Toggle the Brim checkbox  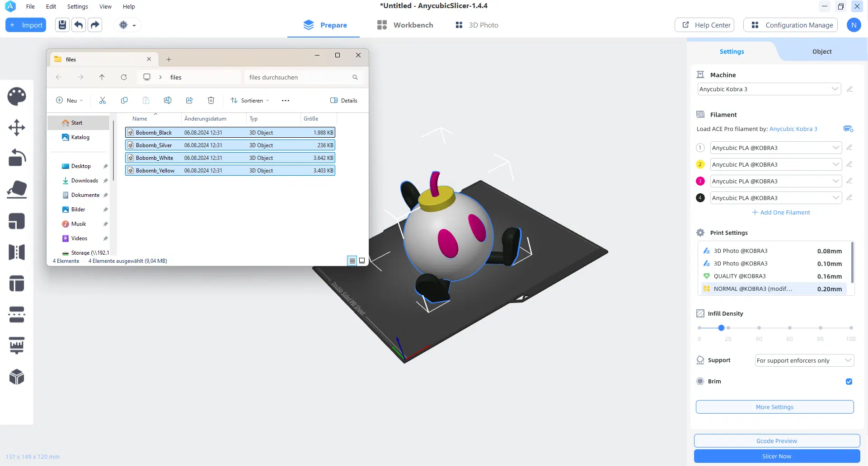click(x=849, y=382)
